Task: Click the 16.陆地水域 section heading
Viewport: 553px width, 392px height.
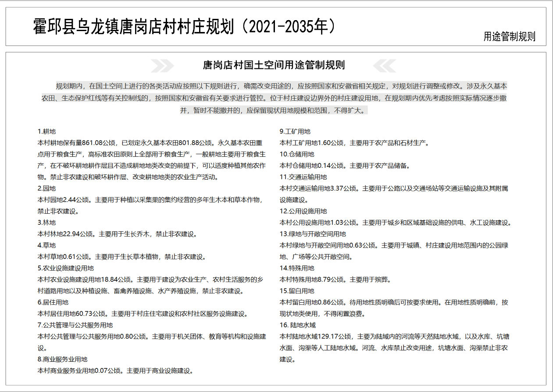Action: pyautogui.click(x=298, y=325)
